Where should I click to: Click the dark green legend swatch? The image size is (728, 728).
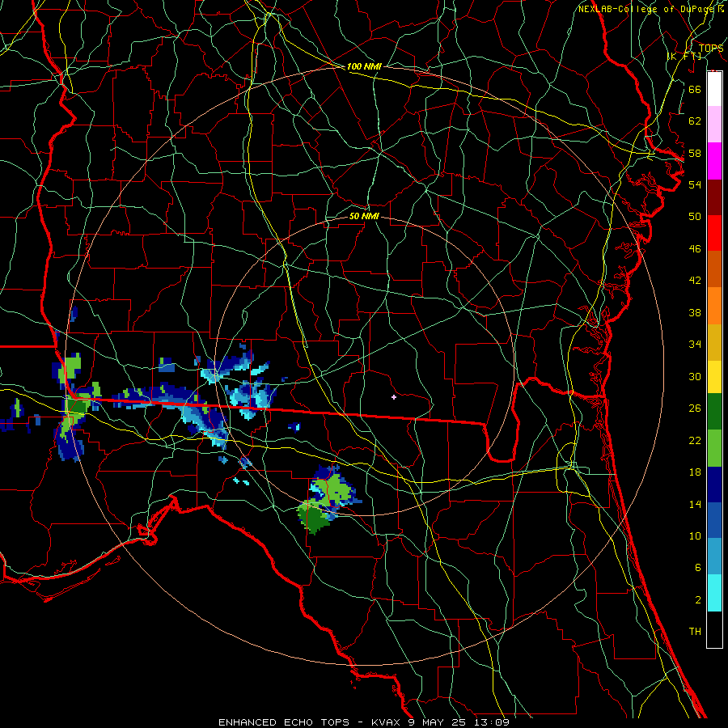(714, 412)
